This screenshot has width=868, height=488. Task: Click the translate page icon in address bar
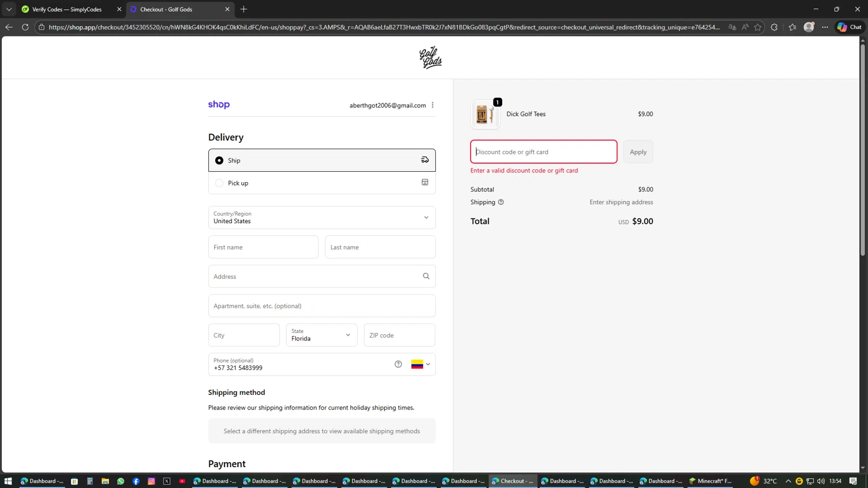coord(733,27)
